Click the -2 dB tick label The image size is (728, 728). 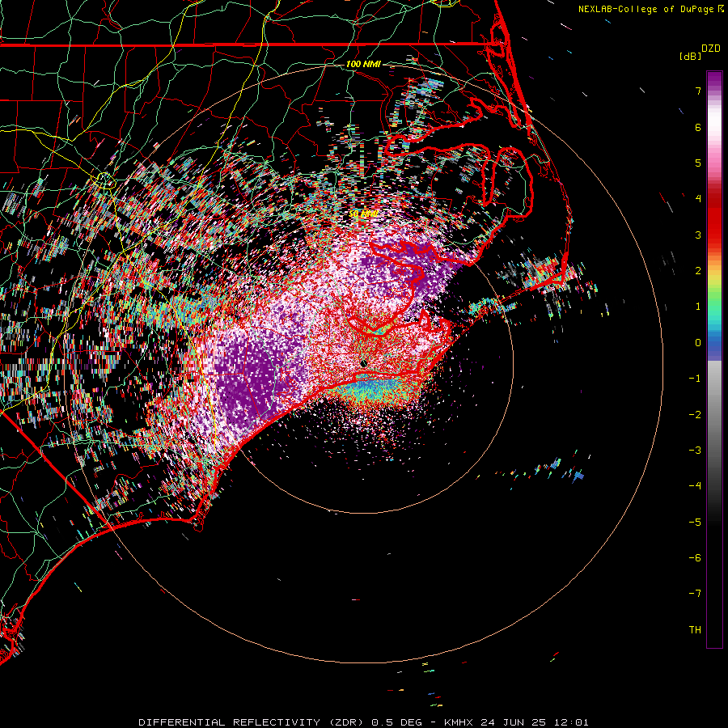pos(695,415)
